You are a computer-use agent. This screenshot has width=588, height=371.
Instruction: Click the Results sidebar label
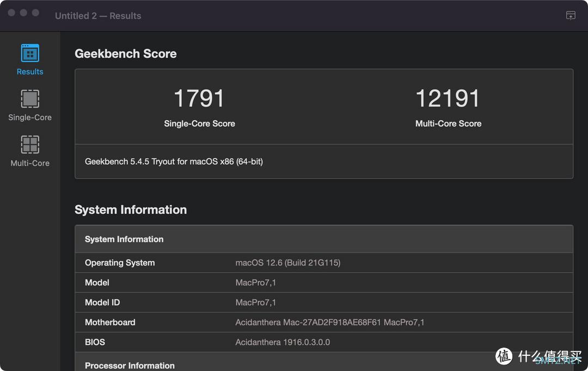pyautogui.click(x=30, y=72)
